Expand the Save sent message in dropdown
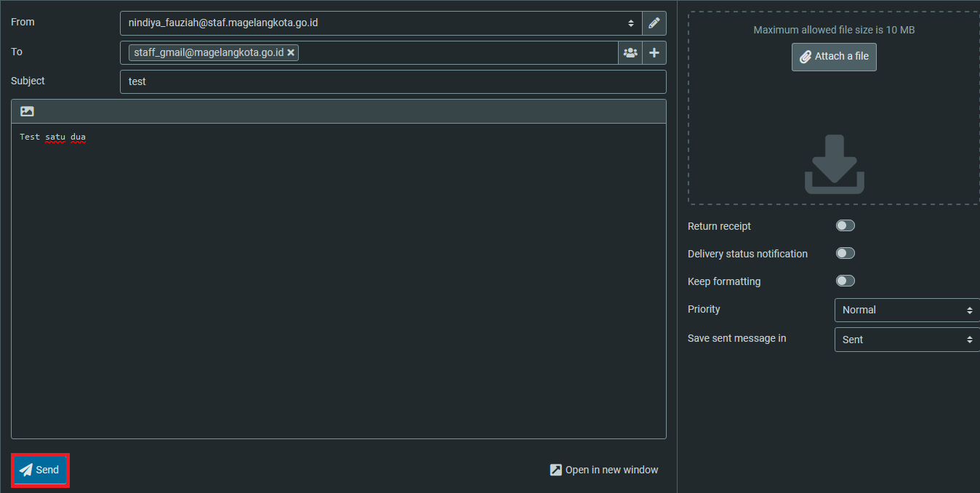980x493 pixels. click(907, 340)
